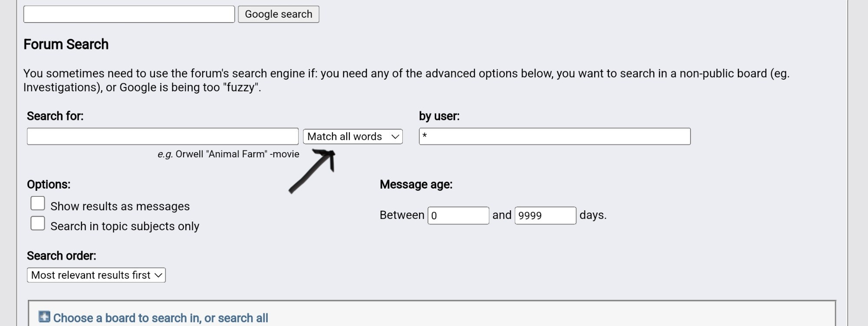Click the 'Options:' section label
The image size is (868, 326).
pos(49,185)
